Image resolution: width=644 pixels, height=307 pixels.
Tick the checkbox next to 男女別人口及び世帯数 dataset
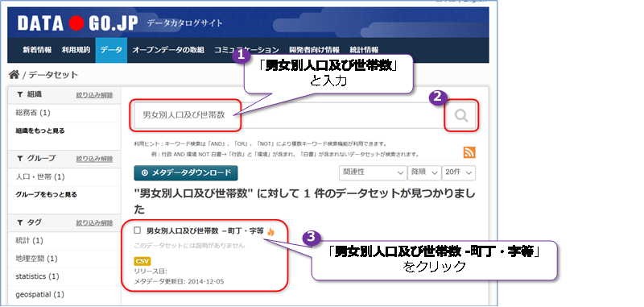pyautogui.click(x=138, y=230)
